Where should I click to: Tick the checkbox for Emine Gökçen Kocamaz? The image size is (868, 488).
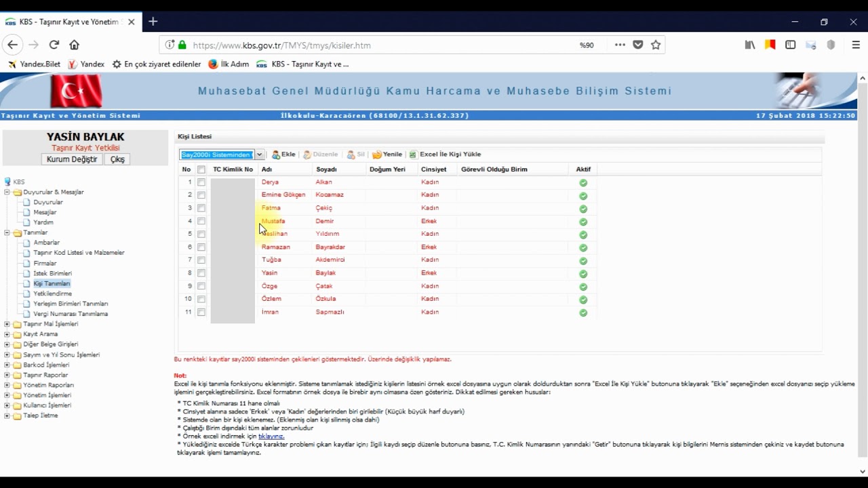[201, 195]
